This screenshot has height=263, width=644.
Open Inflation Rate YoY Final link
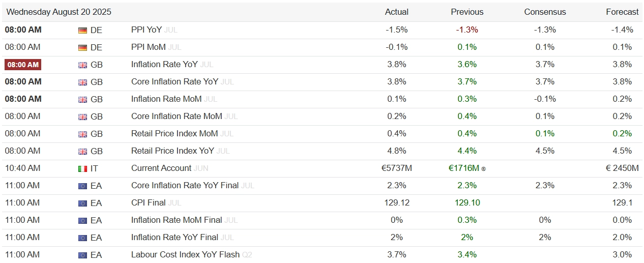coord(174,237)
